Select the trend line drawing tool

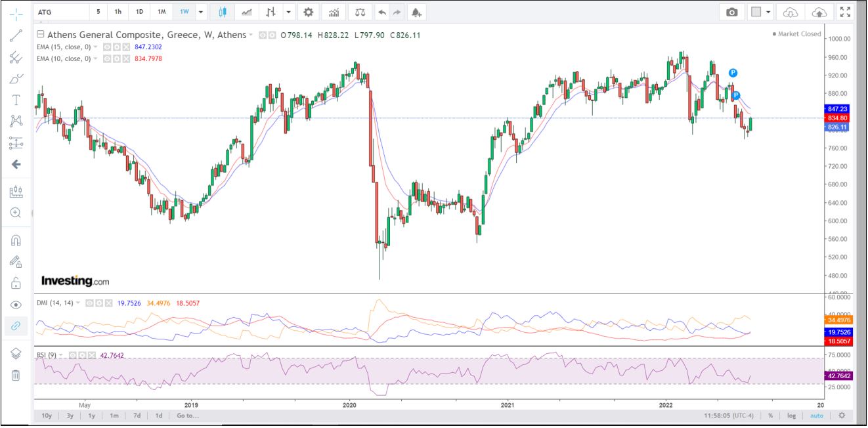click(16, 36)
